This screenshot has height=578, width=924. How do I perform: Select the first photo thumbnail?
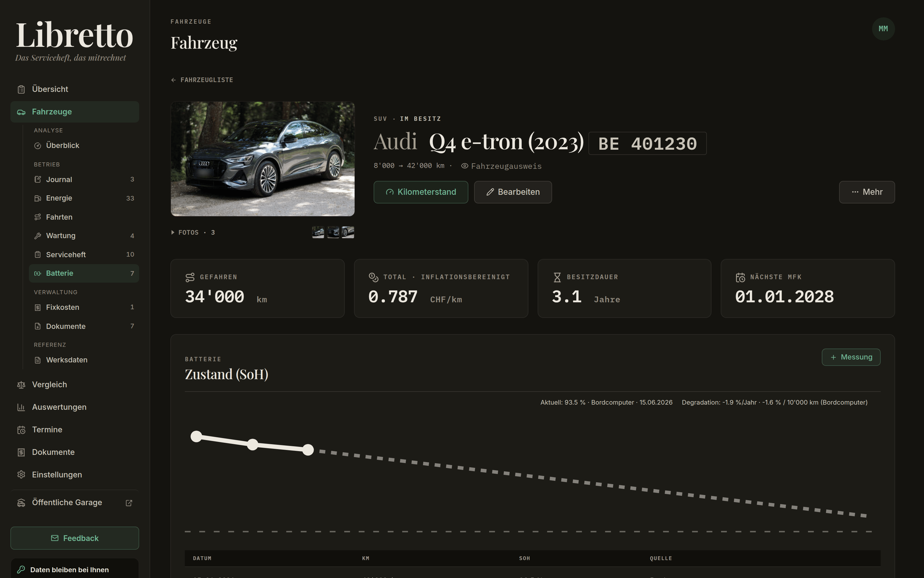click(318, 232)
